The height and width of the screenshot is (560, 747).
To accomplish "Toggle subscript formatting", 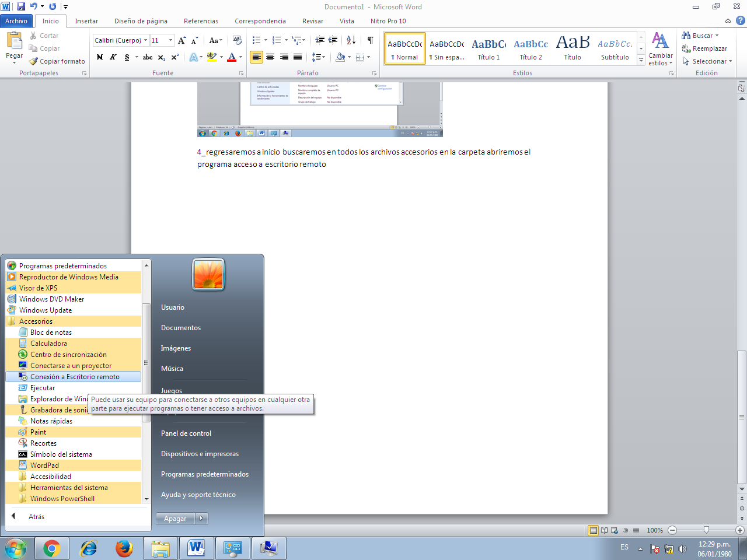I will tap(162, 57).
